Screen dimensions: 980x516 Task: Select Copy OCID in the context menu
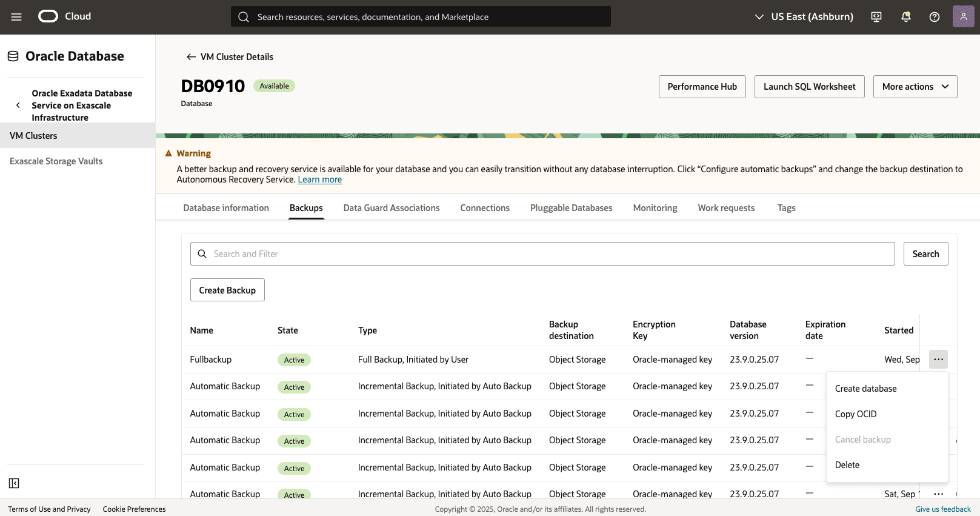point(887,414)
